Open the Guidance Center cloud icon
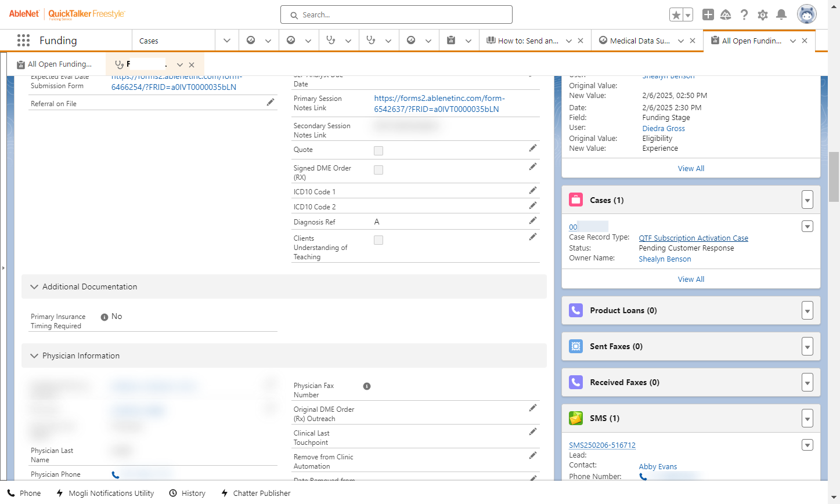 click(726, 15)
